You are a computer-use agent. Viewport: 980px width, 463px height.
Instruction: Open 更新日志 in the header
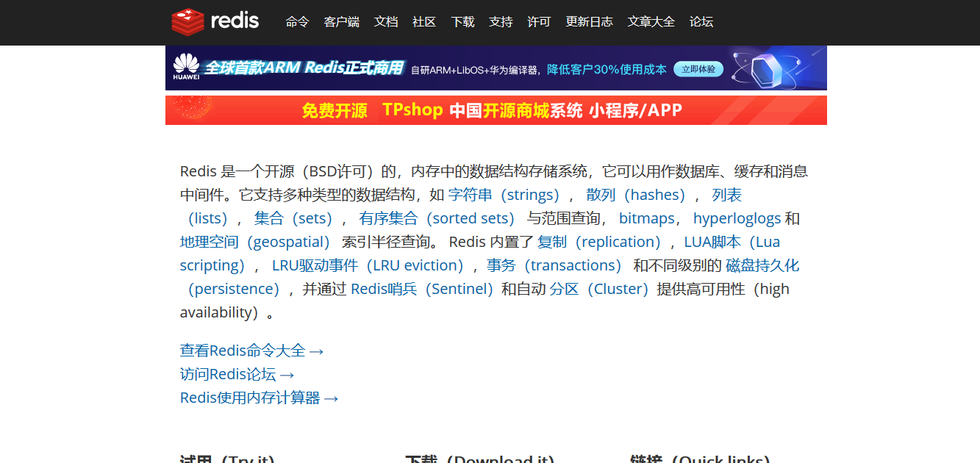(589, 22)
